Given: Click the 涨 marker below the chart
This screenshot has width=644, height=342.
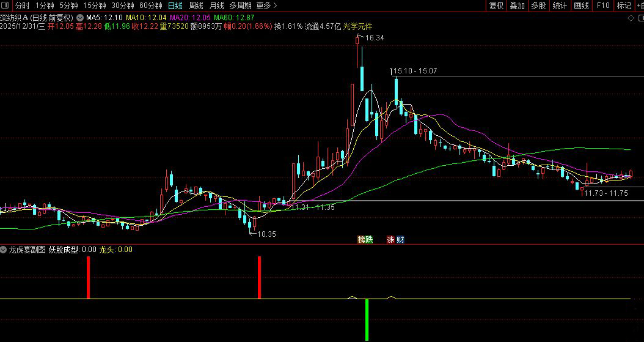Looking at the screenshot, I should 390,240.
